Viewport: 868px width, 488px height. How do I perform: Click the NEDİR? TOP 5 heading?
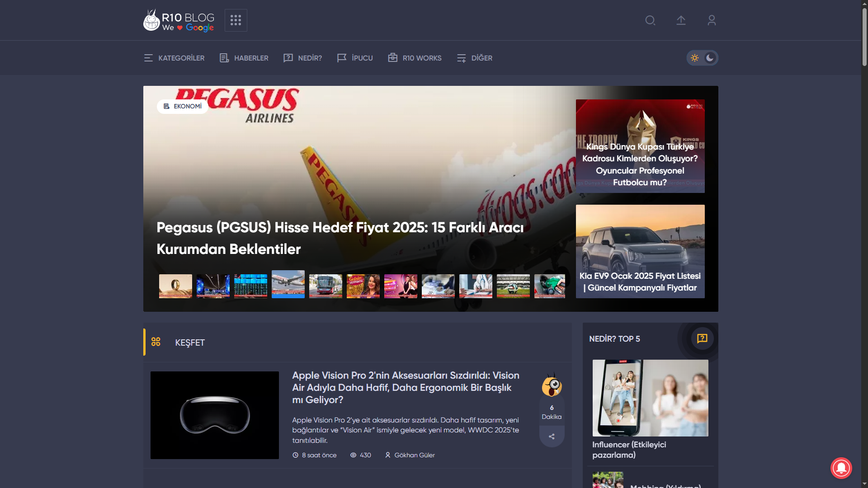tap(614, 339)
